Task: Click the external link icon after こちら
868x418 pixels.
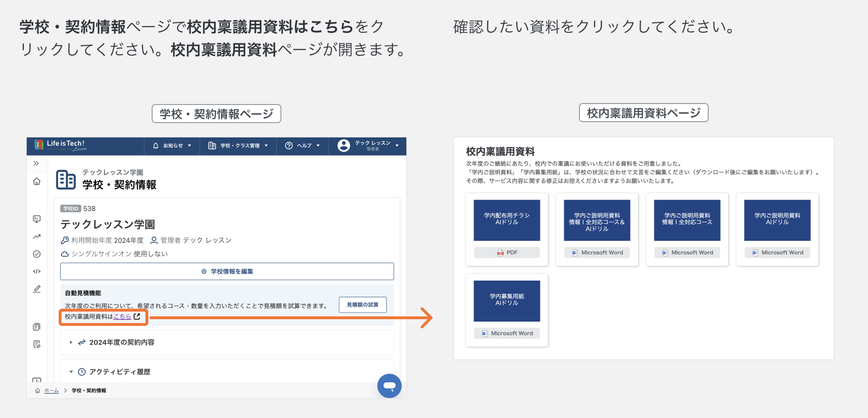Action: (137, 316)
